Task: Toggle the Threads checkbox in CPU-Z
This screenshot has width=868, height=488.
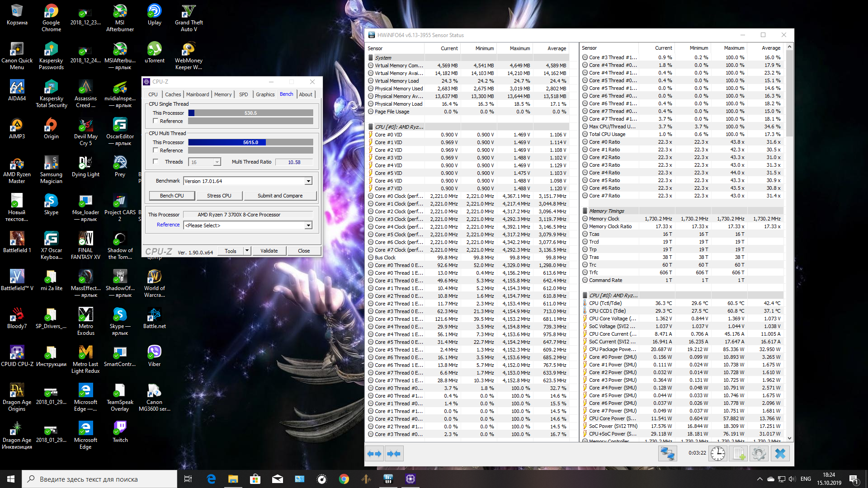Action: pos(156,162)
